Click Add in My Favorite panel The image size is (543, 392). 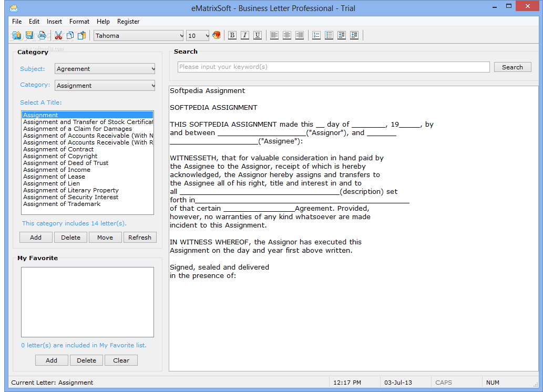point(52,360)
